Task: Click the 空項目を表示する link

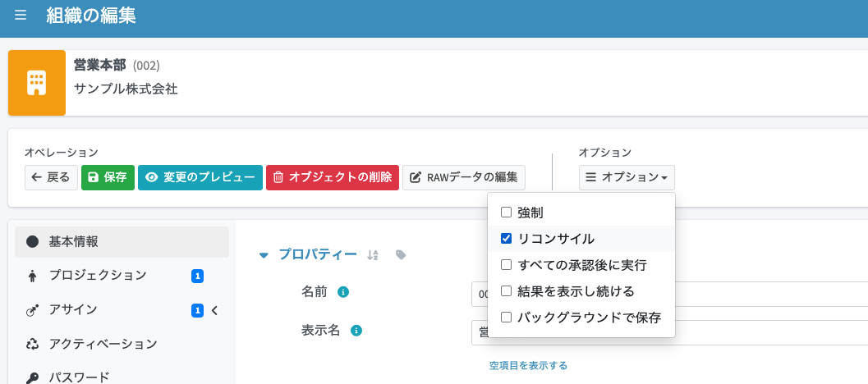Action: click(528, 365)
